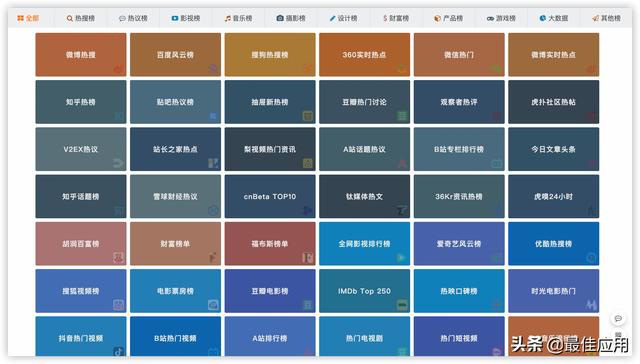This screenshot has height=364, width=640.
Task: Click the camera icon on 电影票房榜 card
Action: point(213,305)
